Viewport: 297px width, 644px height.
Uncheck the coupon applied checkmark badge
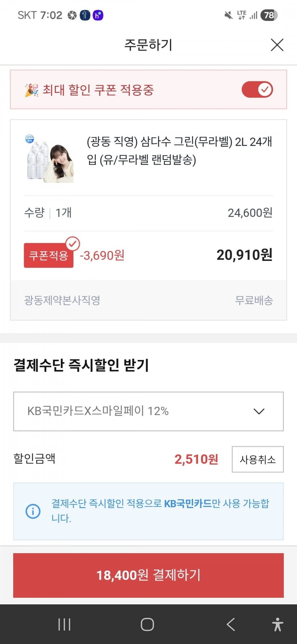point(73,244)
